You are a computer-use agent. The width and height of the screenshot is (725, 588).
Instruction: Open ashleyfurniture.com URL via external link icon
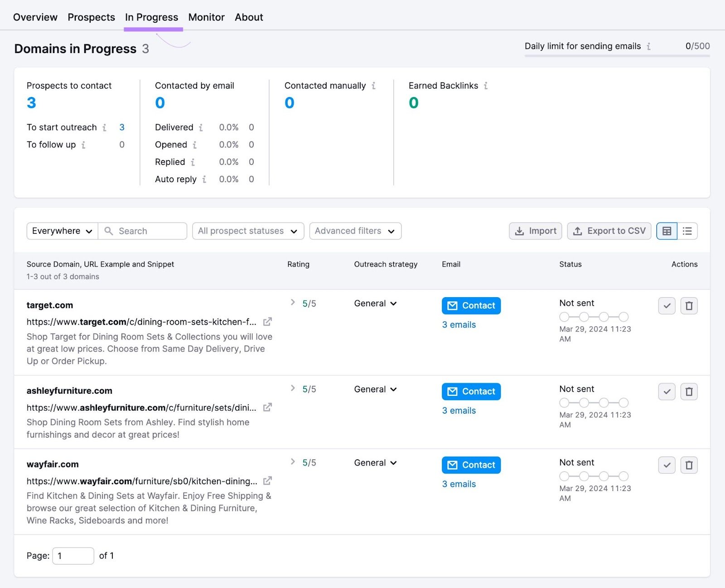(x=267, y=407)
